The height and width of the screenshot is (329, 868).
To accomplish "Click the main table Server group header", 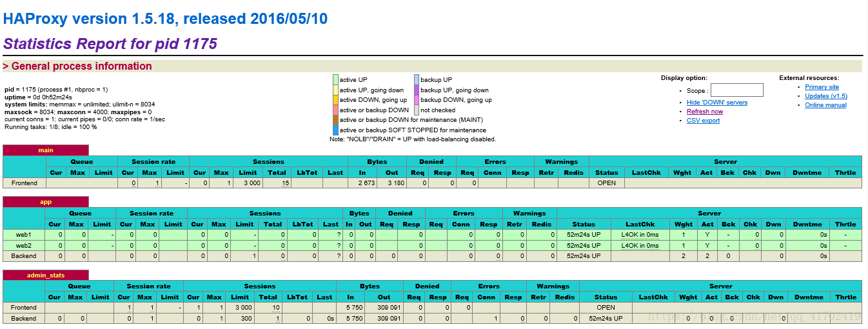I will click(725, 161).
